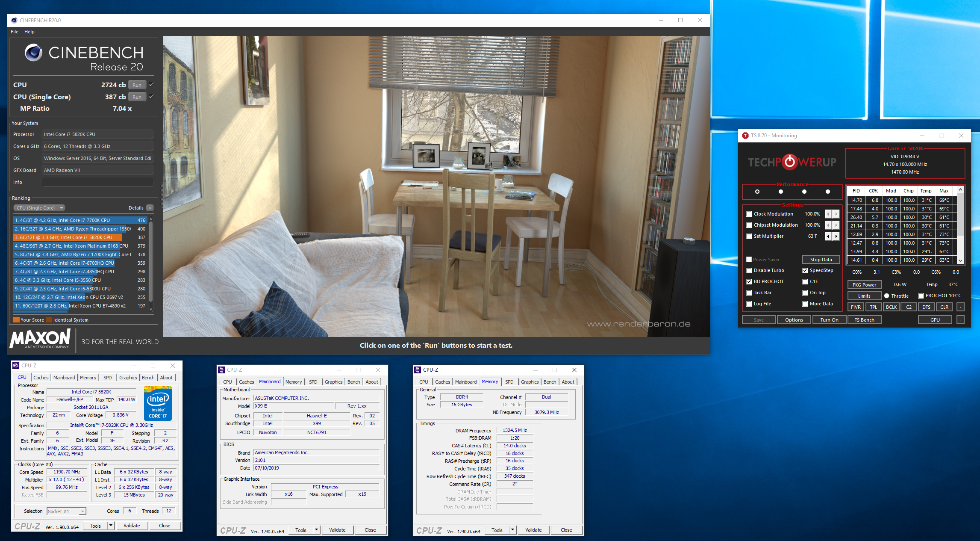Increase Set Multiplier with right arrow

tap(836, 236)
